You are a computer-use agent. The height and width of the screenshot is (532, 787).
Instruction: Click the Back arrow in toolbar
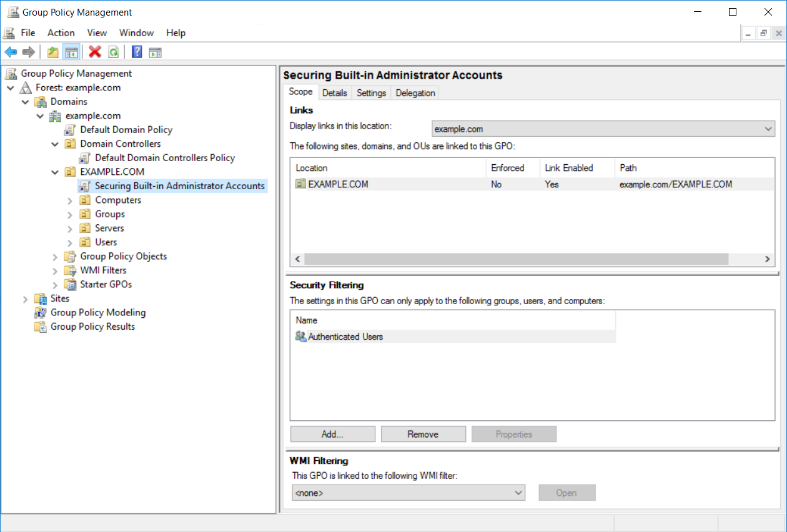pos(11,52)
